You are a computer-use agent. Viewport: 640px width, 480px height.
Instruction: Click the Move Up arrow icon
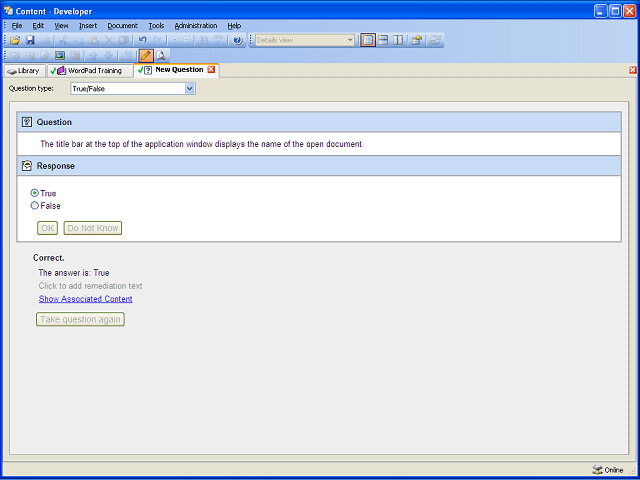93,56
